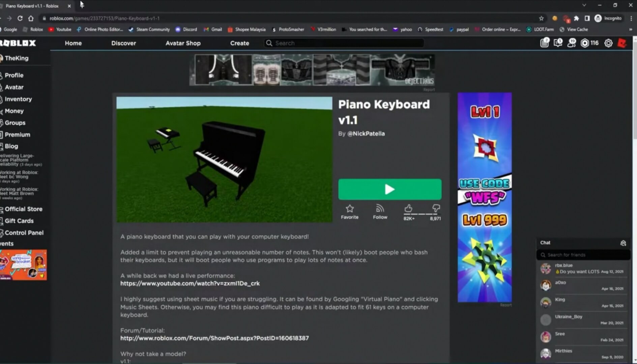The image size is (637, 364).
Task: Switch to the Avatar Shop tab
Action: [183, 43]
